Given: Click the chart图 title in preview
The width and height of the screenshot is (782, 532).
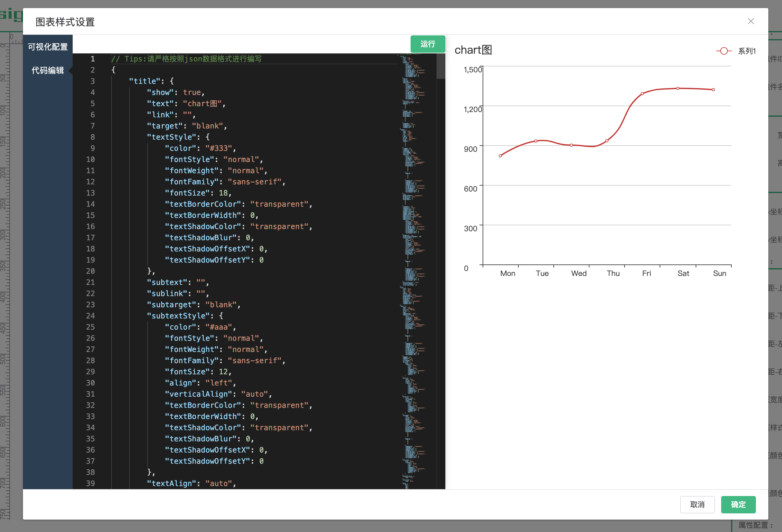Looking at the screenshot, I should (473, 50).
